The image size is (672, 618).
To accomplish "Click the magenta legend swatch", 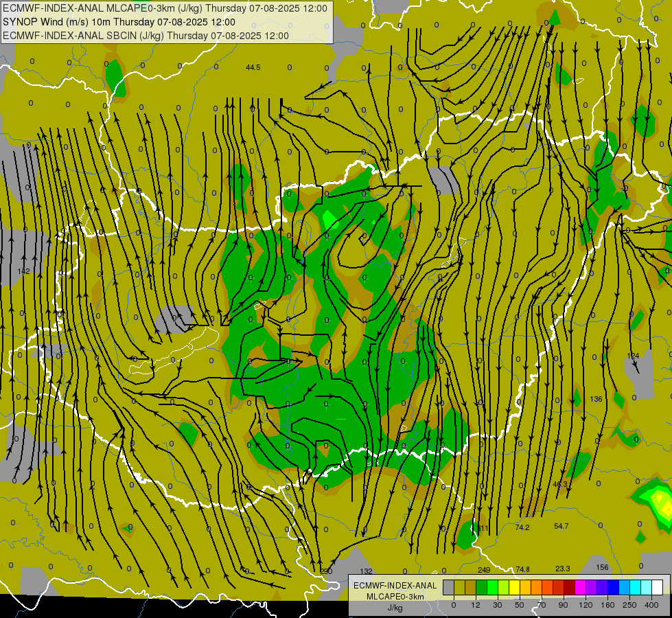I will [581, 588].
